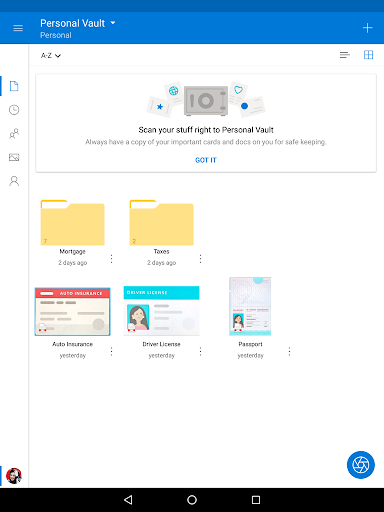Open more options for Taxes folder
This screenshot has height=512, width=384.
(x=200, y=259)
